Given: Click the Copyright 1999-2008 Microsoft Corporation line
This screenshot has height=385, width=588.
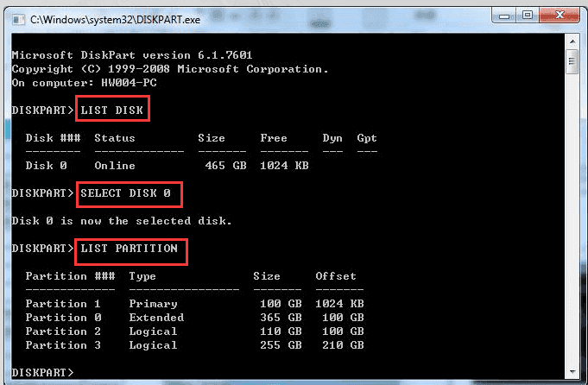Looking at the screenshot, I should click(170, 69).
